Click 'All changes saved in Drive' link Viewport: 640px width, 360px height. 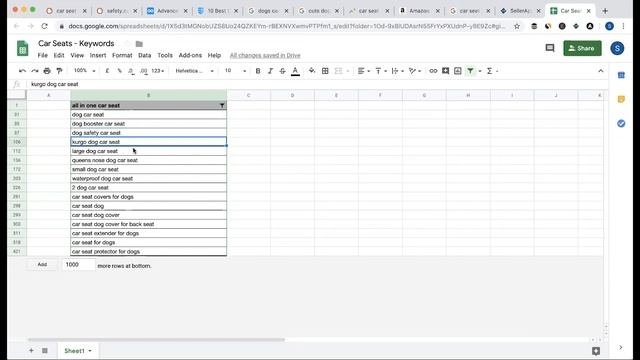click(x=265, y=55)
